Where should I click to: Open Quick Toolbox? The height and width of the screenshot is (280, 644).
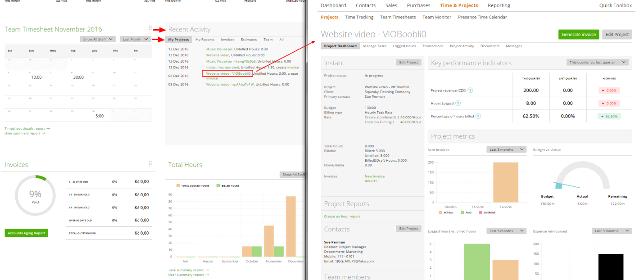click(616, 5)
